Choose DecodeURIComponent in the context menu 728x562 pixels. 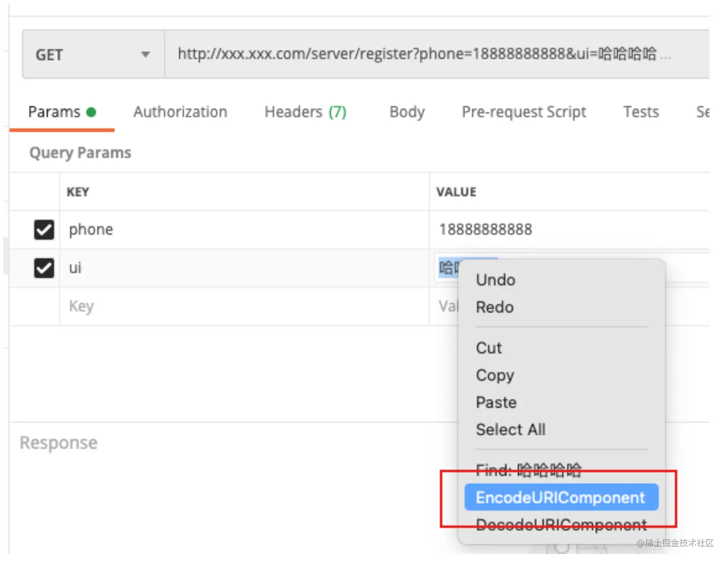click(x=561, y=524)
